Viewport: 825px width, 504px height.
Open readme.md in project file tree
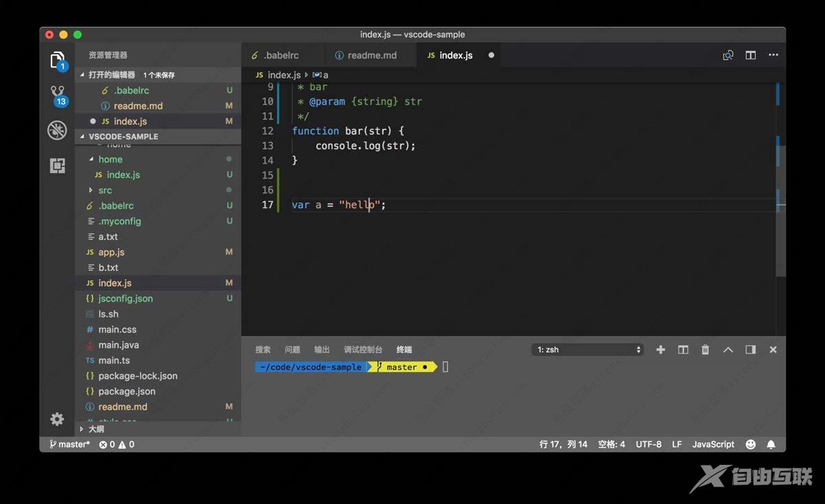(157, 407)
